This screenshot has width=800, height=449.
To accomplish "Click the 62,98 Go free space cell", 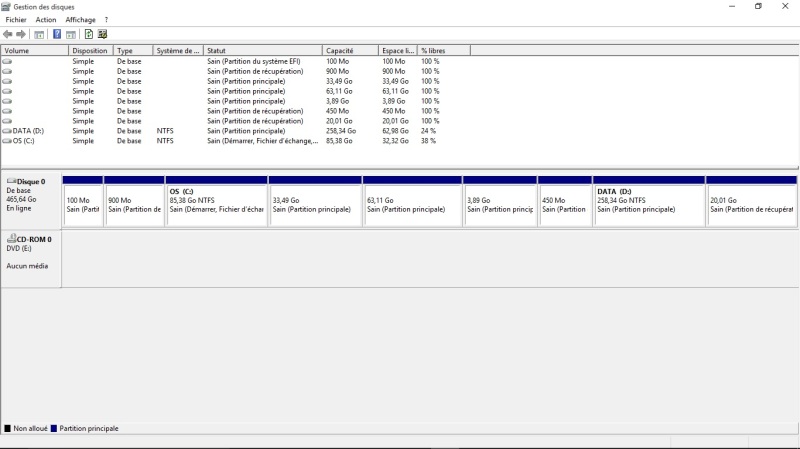I will coord(395,131).
